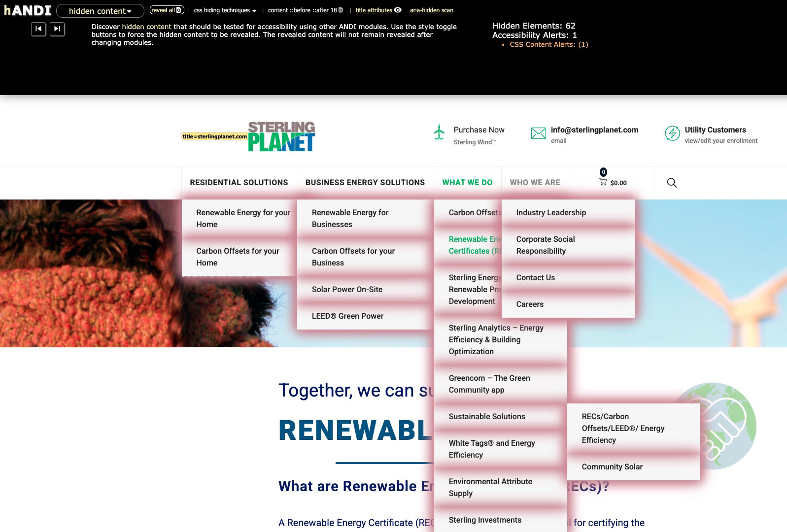Click the wind turbine Purchase Now icon
The width and height of the screenshot is (787, 532).
point(439,132)
